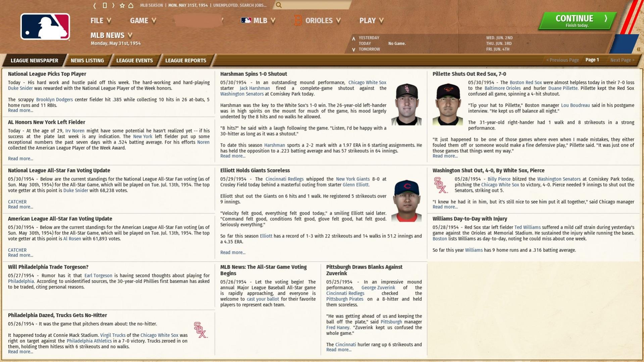Click Jack Harshman's player portrait
The width and height of the screenshot is (644, 362).
click(x=406, y=104)
